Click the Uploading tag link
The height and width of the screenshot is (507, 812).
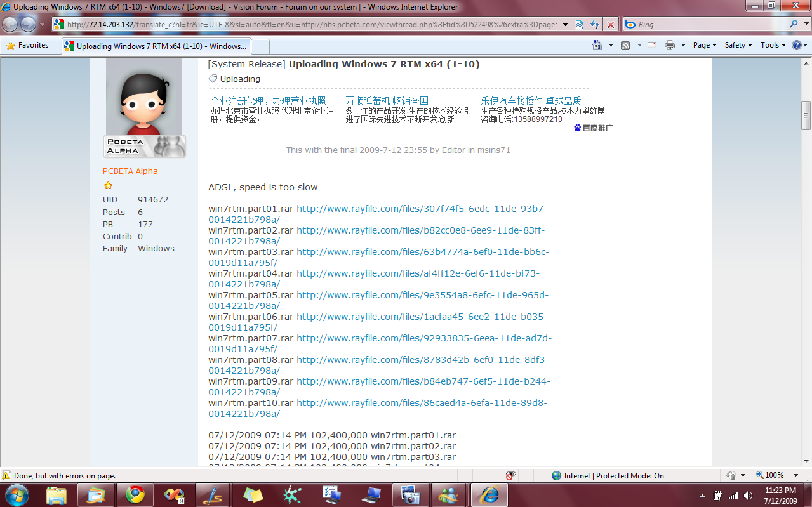pos(240,79)
